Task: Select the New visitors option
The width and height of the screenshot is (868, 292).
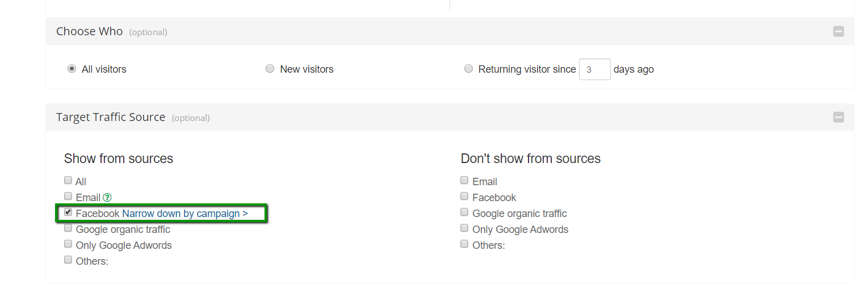Action: 270,69
